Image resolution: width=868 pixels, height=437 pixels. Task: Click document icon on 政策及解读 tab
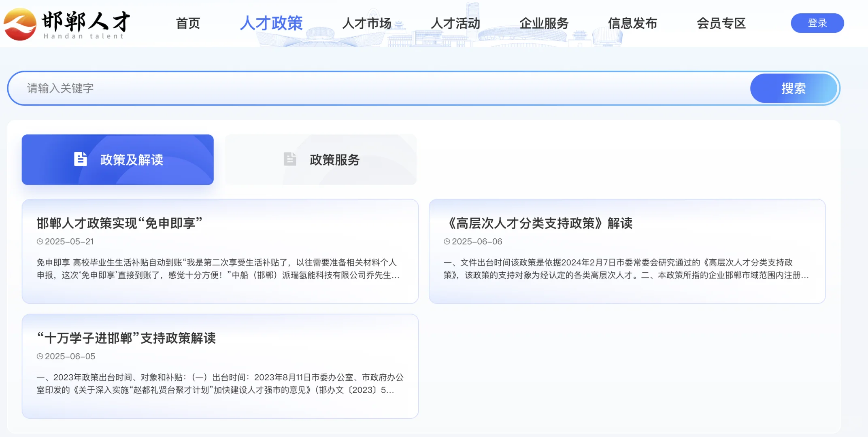point(80,159)
